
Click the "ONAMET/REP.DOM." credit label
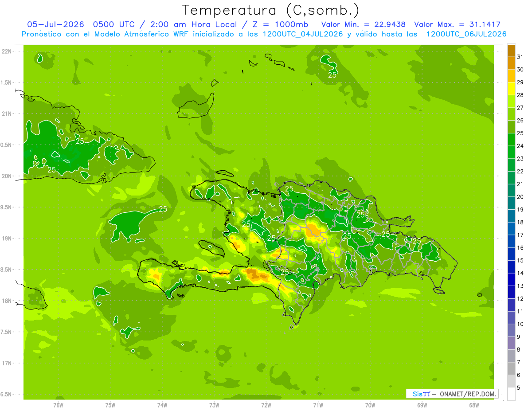pyautogui.click(x=468, y=394)
